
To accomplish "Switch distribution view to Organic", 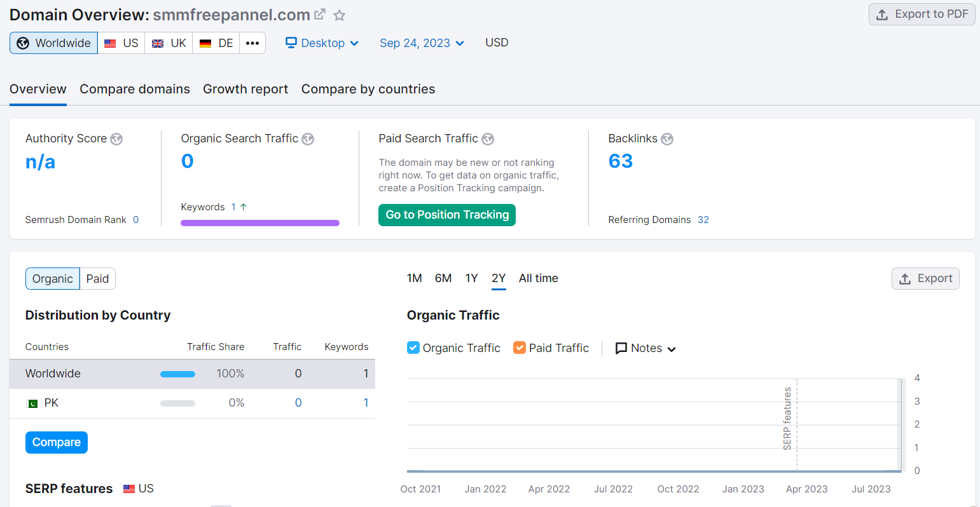I will click(x=53, y=278).
